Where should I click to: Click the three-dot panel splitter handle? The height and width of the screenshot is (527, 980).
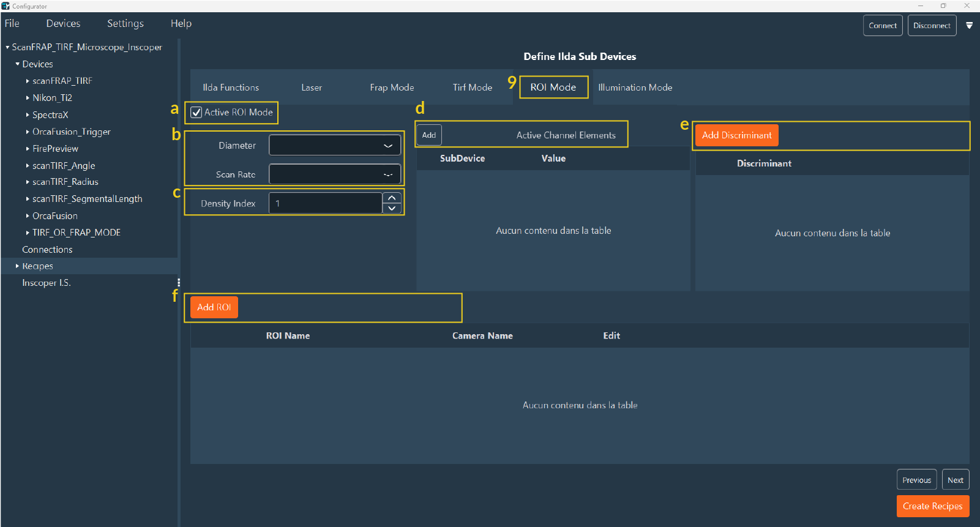179,282
